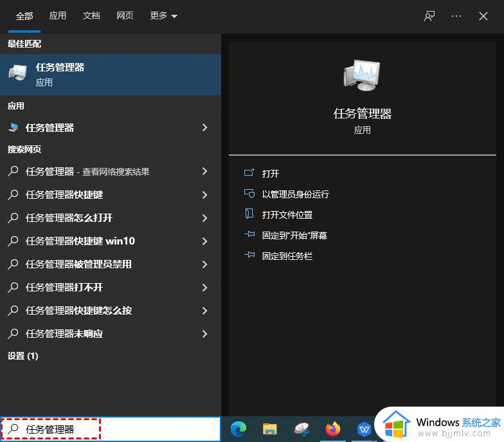This screenshot has width=504, height=442.
Task: Click the search icon beside 任务管理器未响应
Action: point(13,333)
